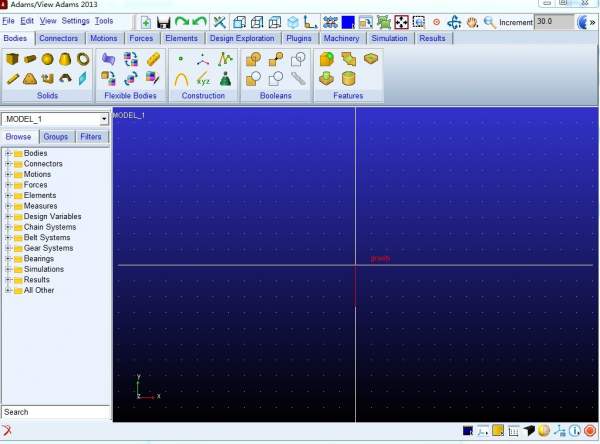Select the Rotate view tool
This screenshot has width=600, height=444.
(454, 23)
